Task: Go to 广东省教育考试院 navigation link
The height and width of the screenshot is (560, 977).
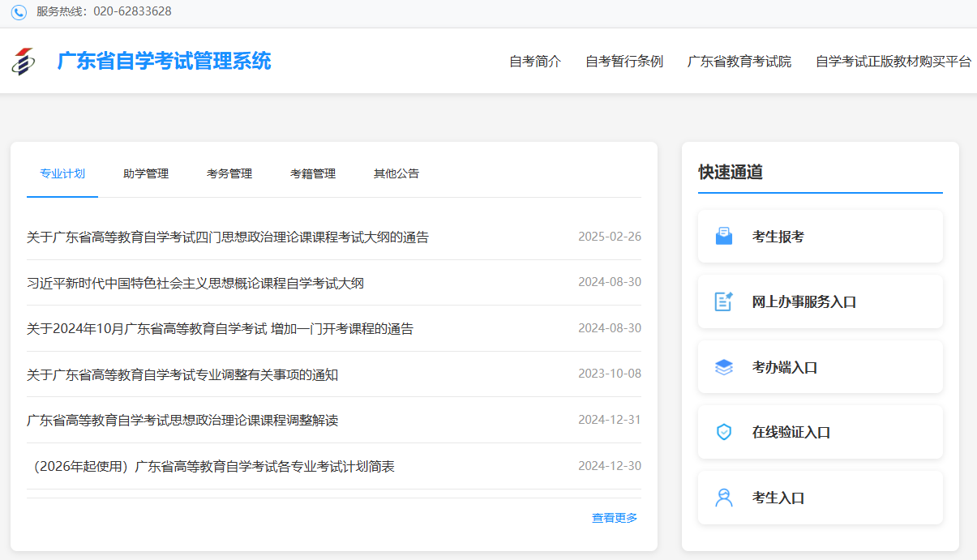Action: tap(739, 62)
